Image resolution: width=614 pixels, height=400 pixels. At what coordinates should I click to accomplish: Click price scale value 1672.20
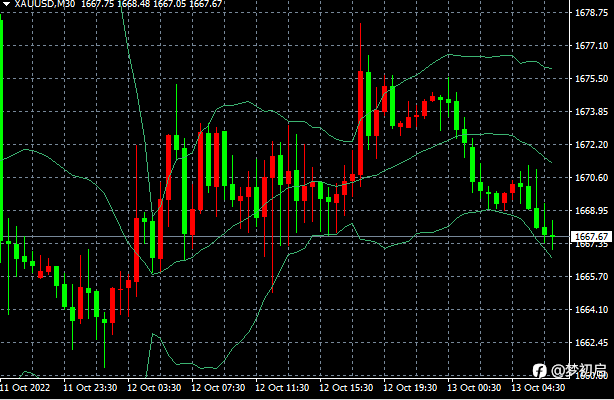pos(591,145)
